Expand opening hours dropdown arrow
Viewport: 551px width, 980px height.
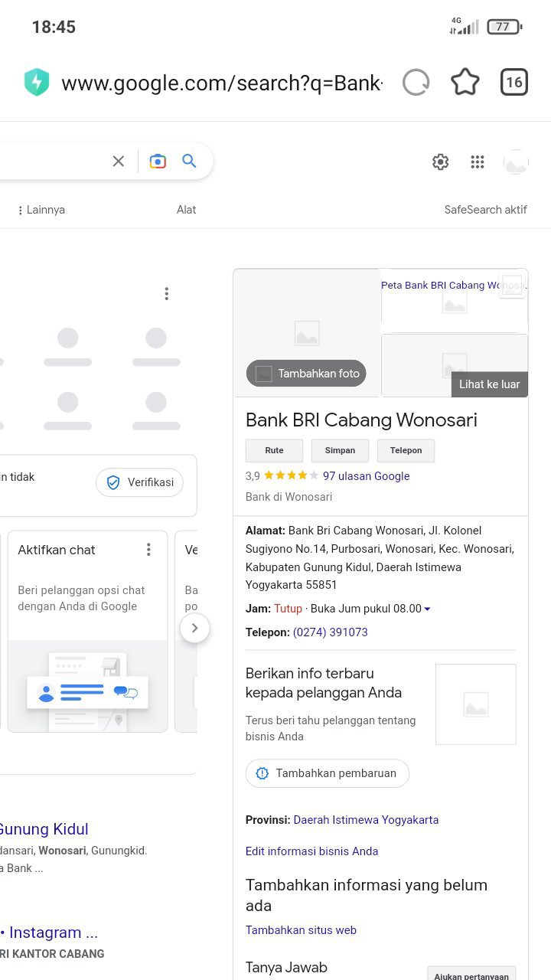coord(427,609)
